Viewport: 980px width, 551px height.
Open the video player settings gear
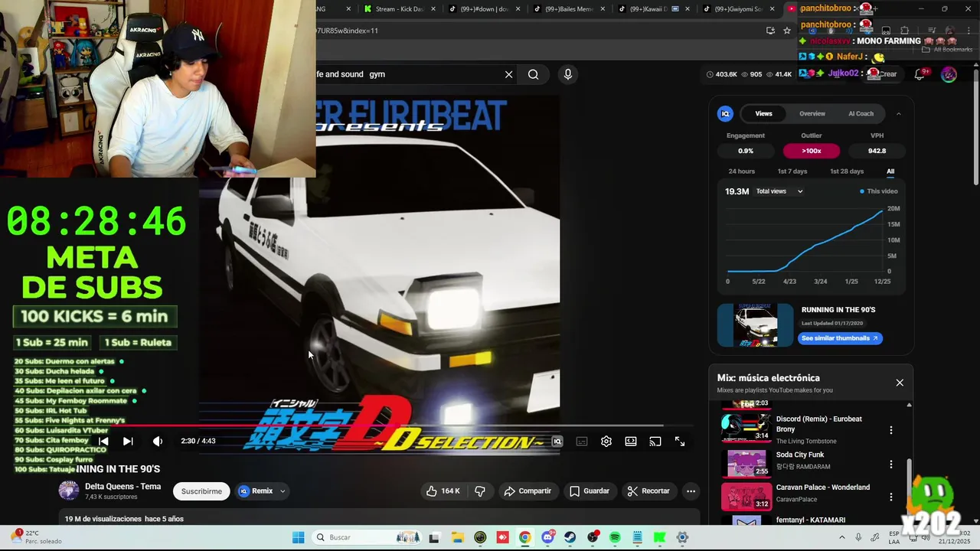coord(606,442)
